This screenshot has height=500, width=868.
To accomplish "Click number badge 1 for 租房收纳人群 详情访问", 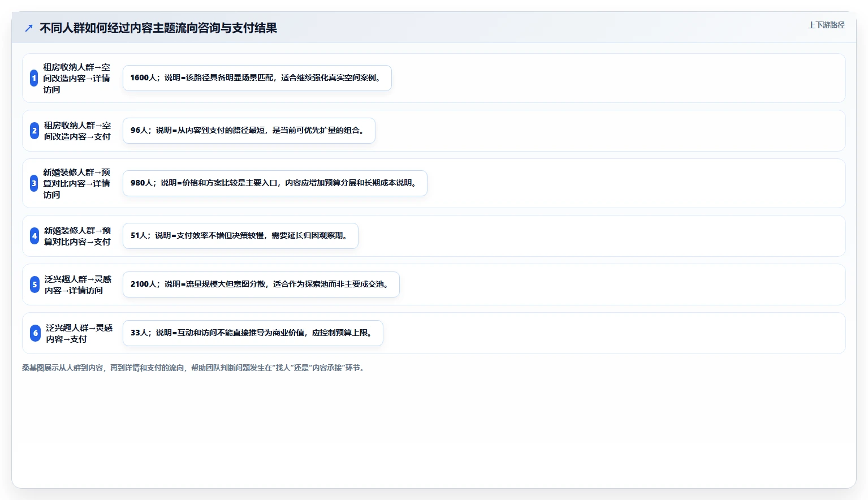I will (x=34, y=78).
